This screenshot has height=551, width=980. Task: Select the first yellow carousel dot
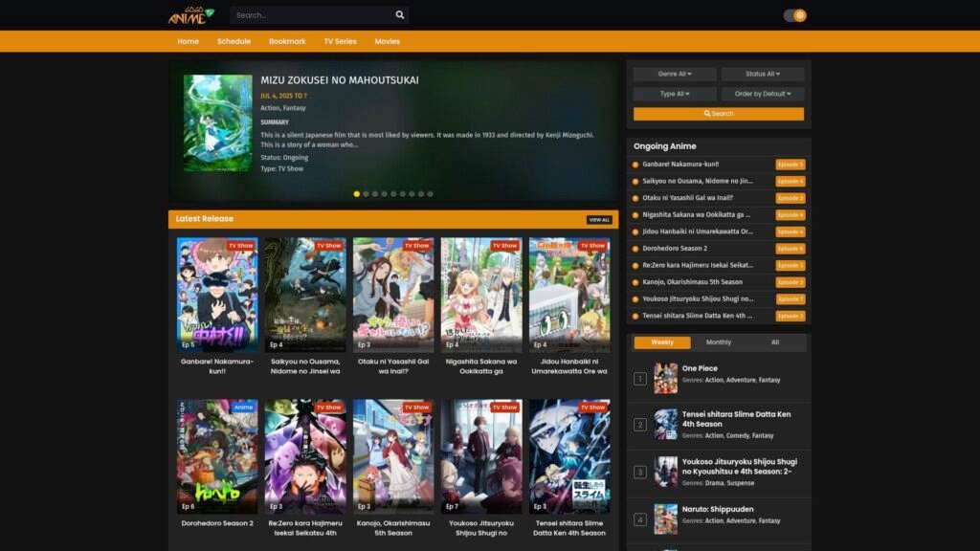(357, 194)
